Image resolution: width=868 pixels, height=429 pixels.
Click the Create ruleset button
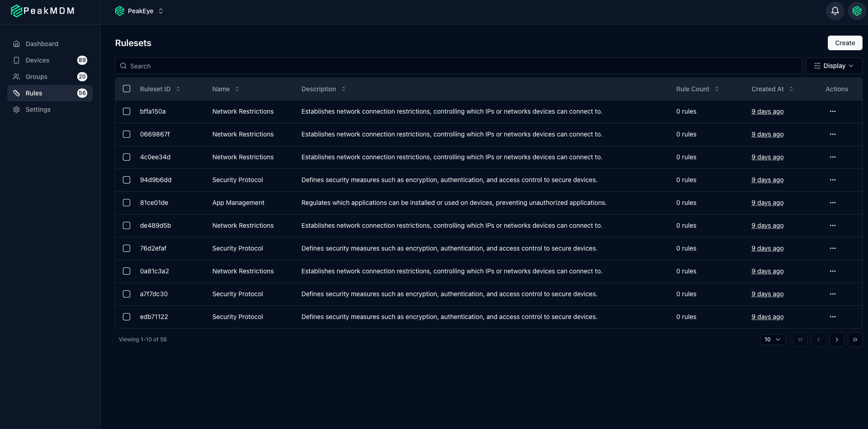click(845, 43)
